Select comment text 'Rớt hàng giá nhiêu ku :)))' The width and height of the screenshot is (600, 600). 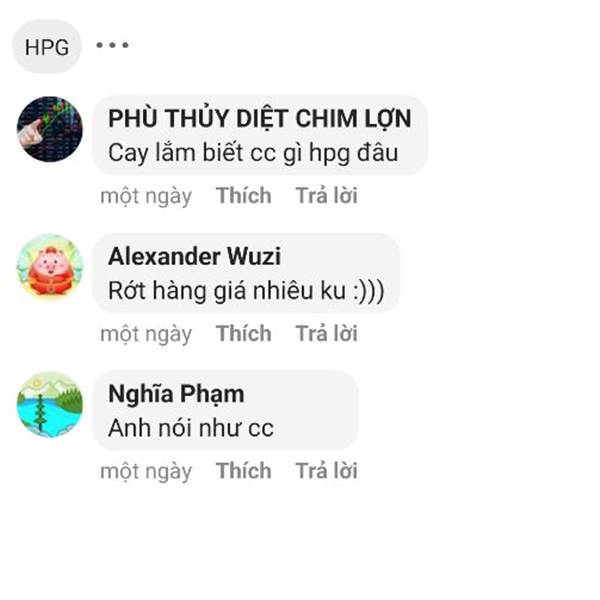tap(246, 291)
